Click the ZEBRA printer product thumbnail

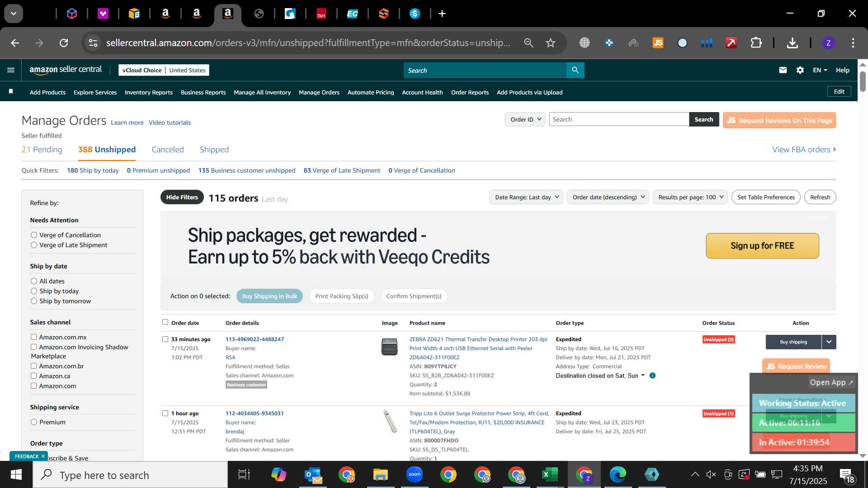[x=389, y=347]
